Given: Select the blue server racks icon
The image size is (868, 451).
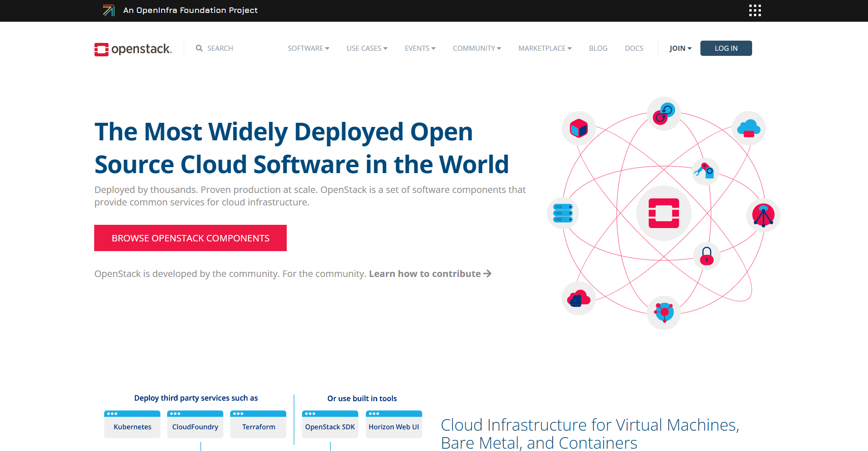Looking at the screenshot, I should [x=563, y=213].
